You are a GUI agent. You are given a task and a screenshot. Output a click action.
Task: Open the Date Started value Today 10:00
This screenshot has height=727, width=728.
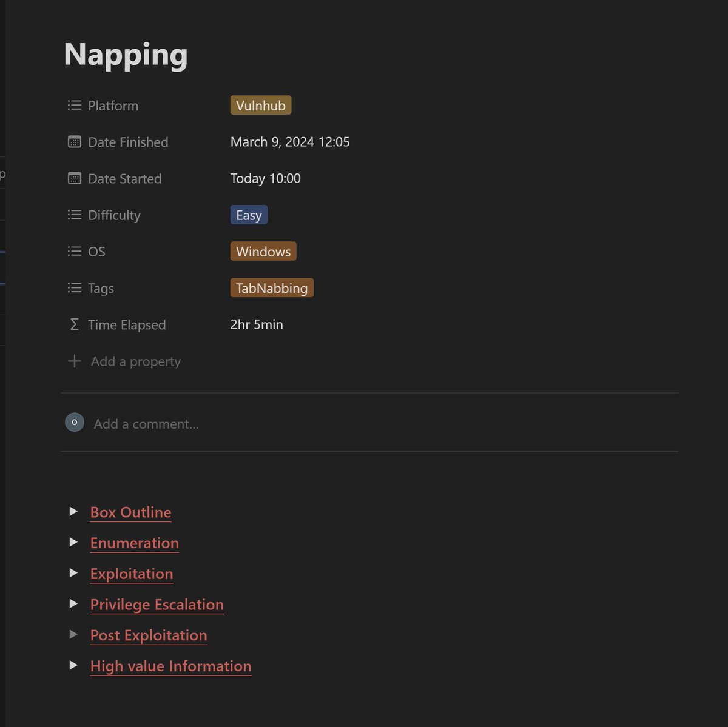[x=266, y=178]
